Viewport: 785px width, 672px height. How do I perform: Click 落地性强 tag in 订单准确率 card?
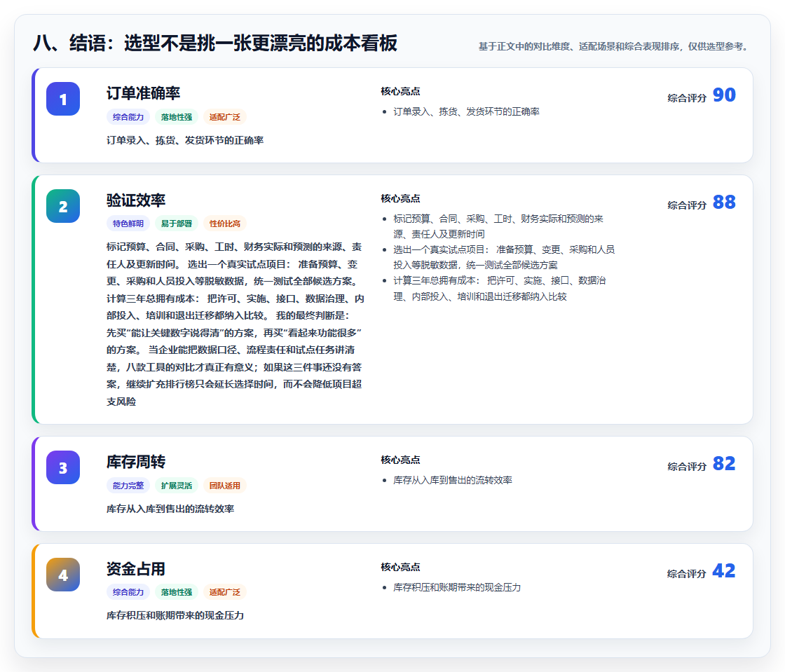177,117
